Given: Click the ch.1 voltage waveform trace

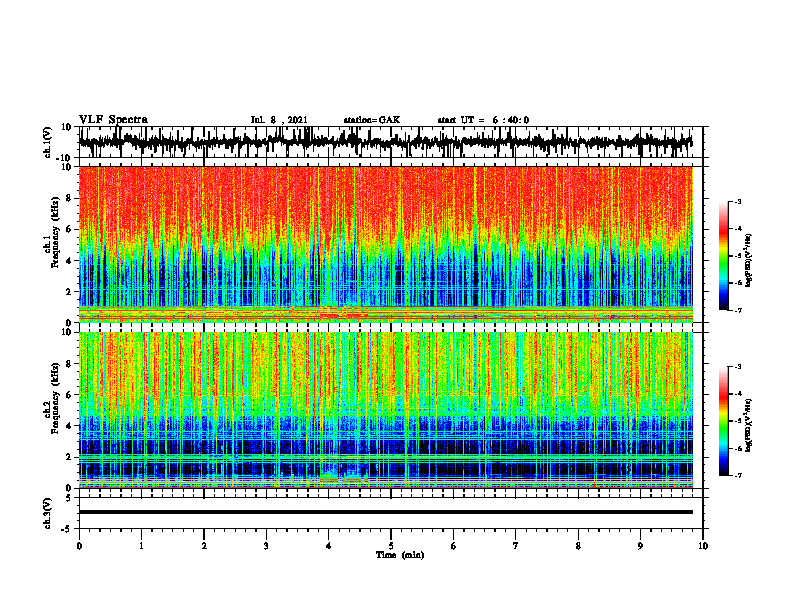Looking at the screenshot, I should click(385, 141).
